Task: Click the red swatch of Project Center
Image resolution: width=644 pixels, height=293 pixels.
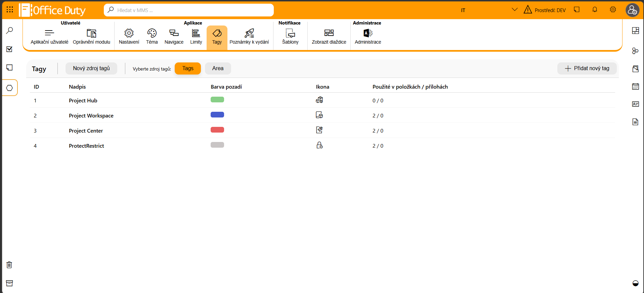Action: [x=217, y=130]
